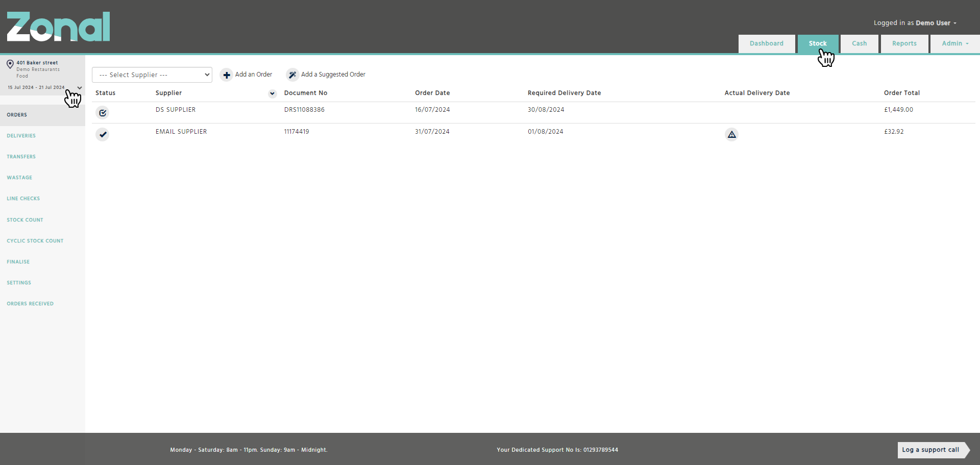
Task: Click document number 11174419
Action: [x=297, y=132]
